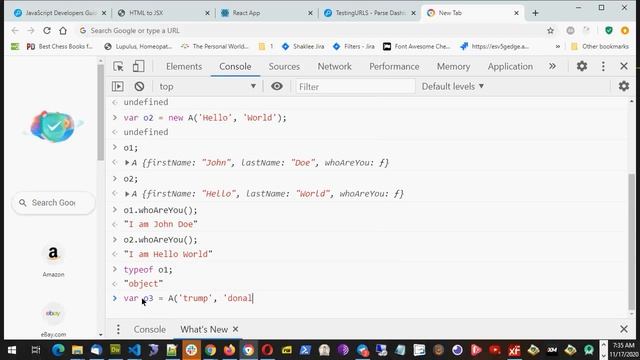The image size is (640, 360).
Task: Go to the home page icon
Action: [63, 31]
